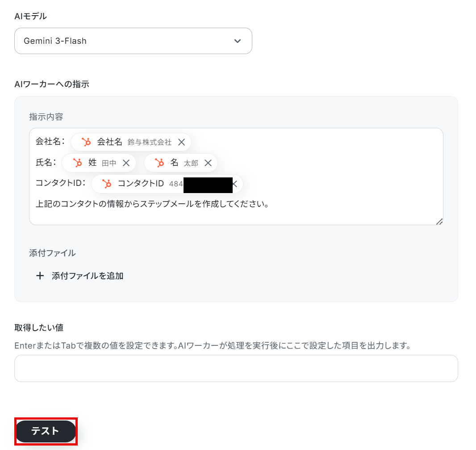
Task: Focus the 取得したい値 input field
Action: (236, 368)
